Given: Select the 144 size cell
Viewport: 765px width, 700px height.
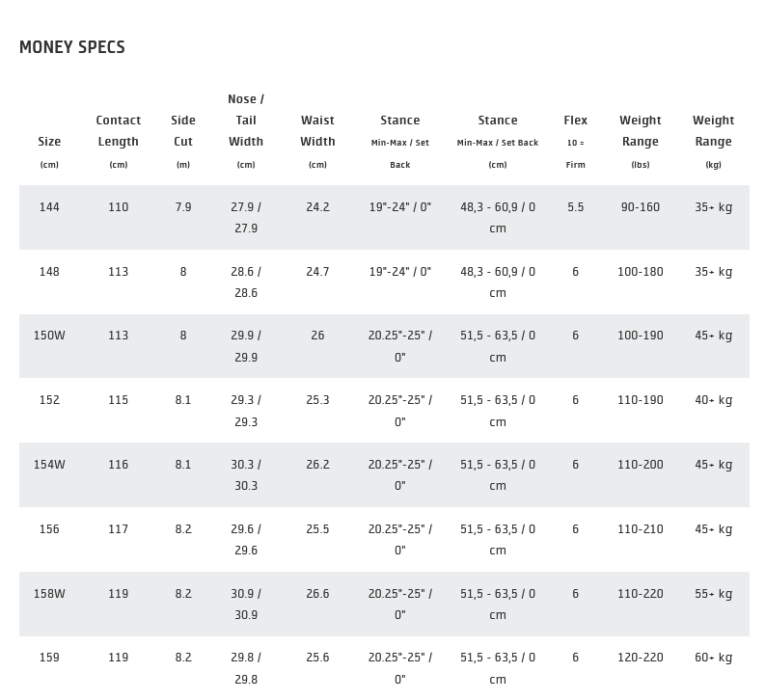Looking at the screenshot, I should click(x=49, y=207).
